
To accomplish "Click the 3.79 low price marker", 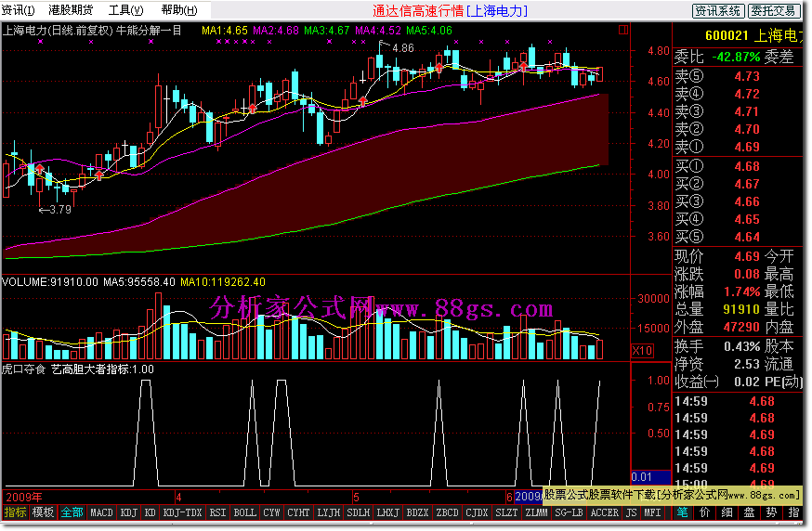I will pyautogui.click(x=60, y=210).
